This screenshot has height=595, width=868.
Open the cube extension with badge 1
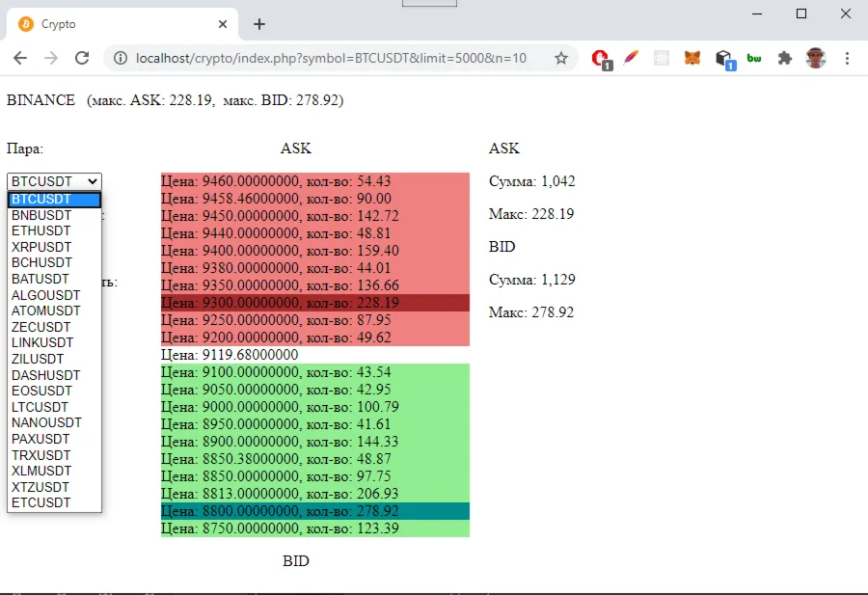point(724,59)
